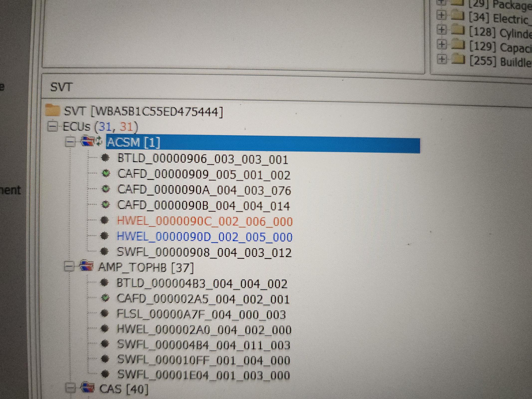Viewport: 532px width, 399px height.
Task: Select SWFL_00001E04_001_003_000 entry
Action: pos(204,375)
